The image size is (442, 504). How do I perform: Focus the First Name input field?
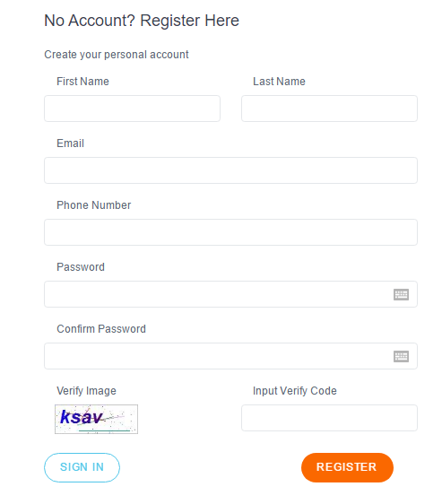[x=132, y=109]
